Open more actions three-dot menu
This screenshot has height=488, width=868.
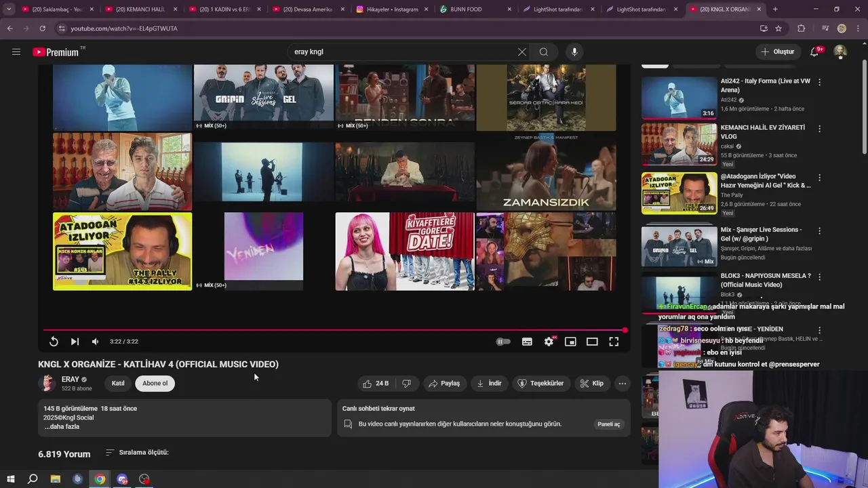(x=623, y=384)
